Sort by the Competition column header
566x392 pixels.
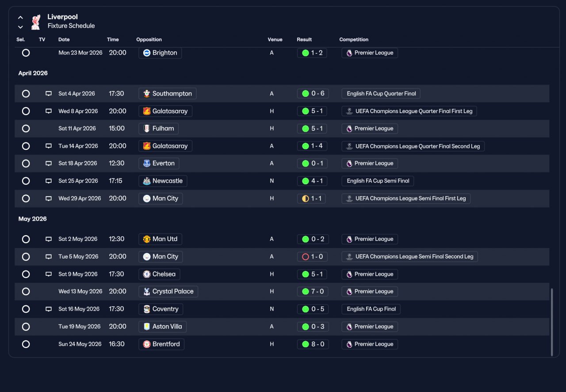click(x=354, y=39)
